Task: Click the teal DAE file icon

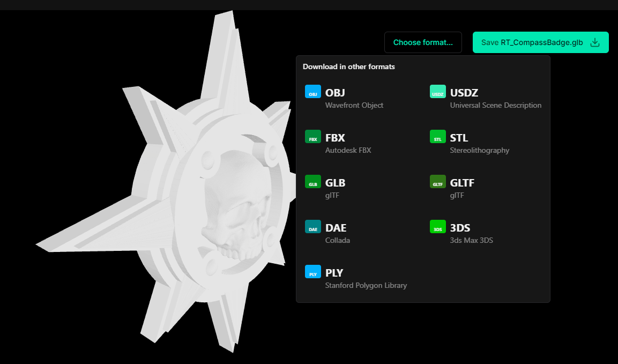Action: pos(312,226)
